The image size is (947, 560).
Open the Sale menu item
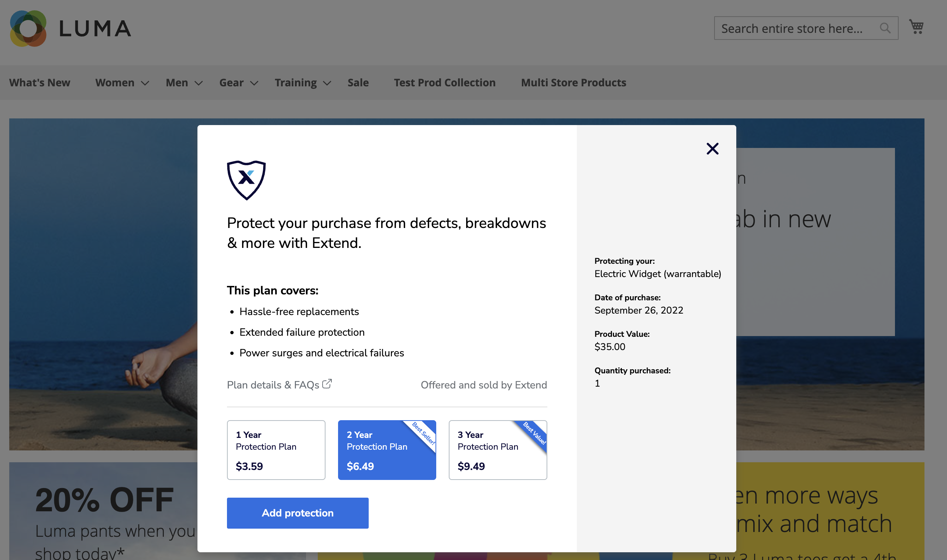click(358, 83)
